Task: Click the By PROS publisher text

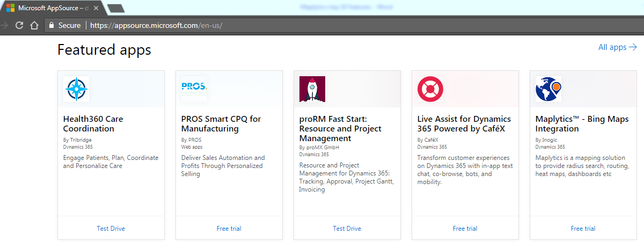Action: (192, 140)
